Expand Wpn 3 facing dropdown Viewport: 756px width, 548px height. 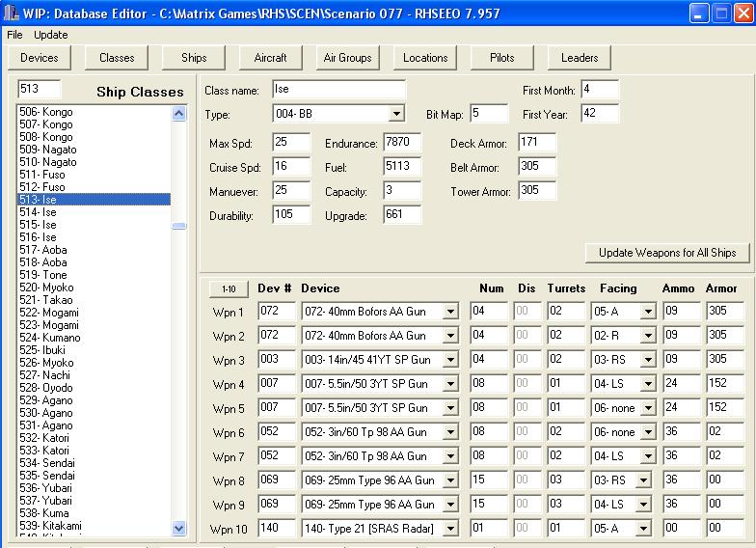(x=647, y=360)
